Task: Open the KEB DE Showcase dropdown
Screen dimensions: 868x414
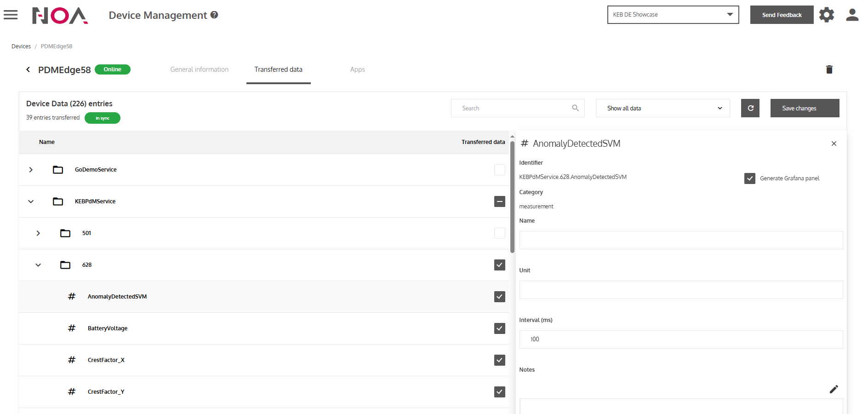Action: click(x=673, y=15)
